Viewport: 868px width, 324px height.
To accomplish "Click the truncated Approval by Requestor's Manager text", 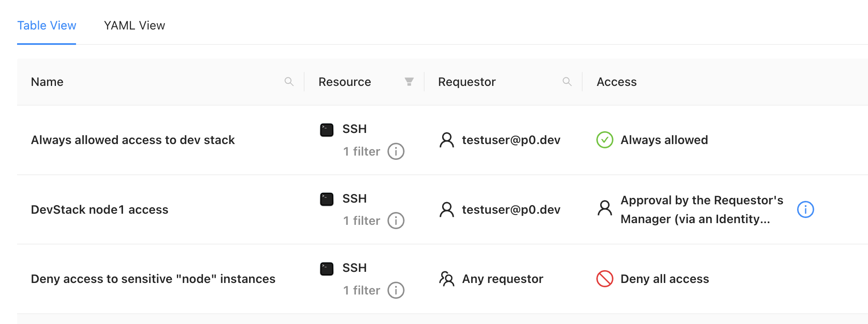I will (701, 209).
